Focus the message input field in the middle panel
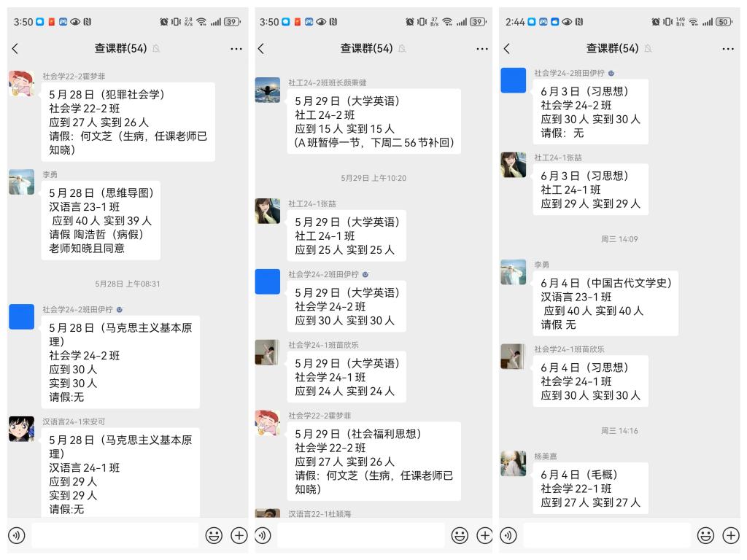 click(x=360, y=535)
